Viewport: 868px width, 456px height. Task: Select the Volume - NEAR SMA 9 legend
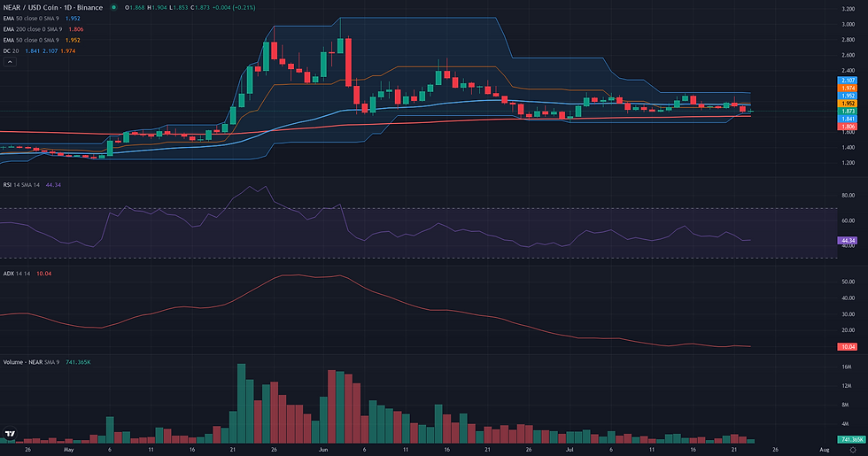47,362
